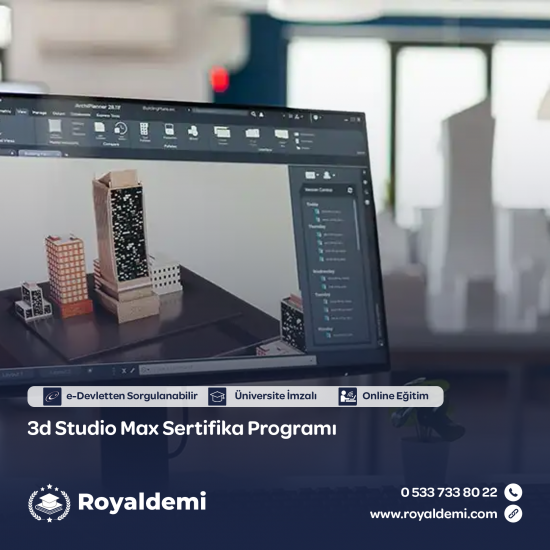The width and height of the screenshot is (550, 550).
Task: Switch to the Collaborate ribbon tab
Action: (x=80, y=114)
